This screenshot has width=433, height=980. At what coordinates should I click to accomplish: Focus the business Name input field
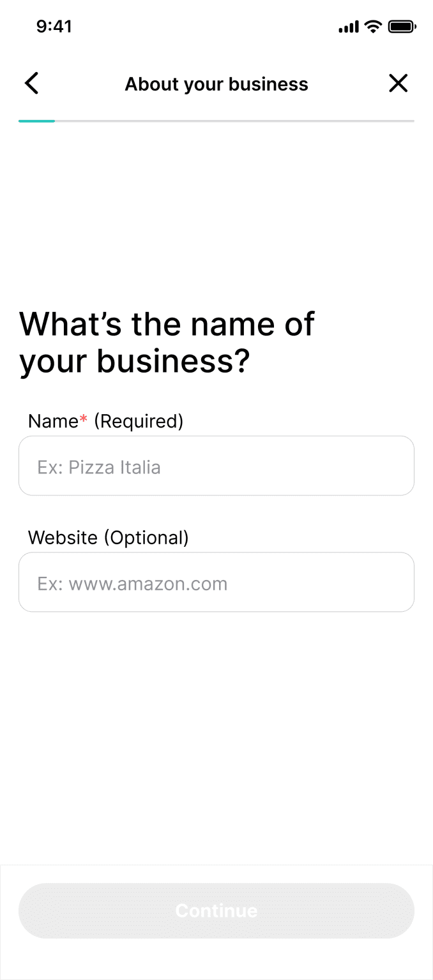[x=216, y=466]
